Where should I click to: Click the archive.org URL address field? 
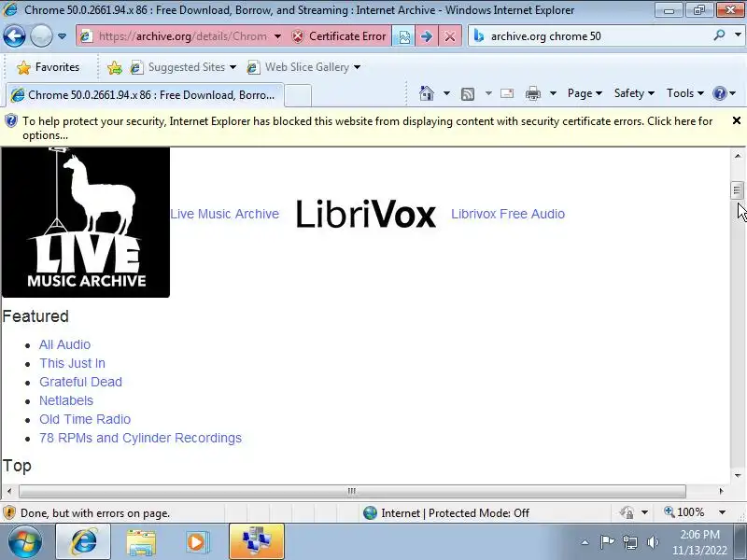(x=182, y=36)
